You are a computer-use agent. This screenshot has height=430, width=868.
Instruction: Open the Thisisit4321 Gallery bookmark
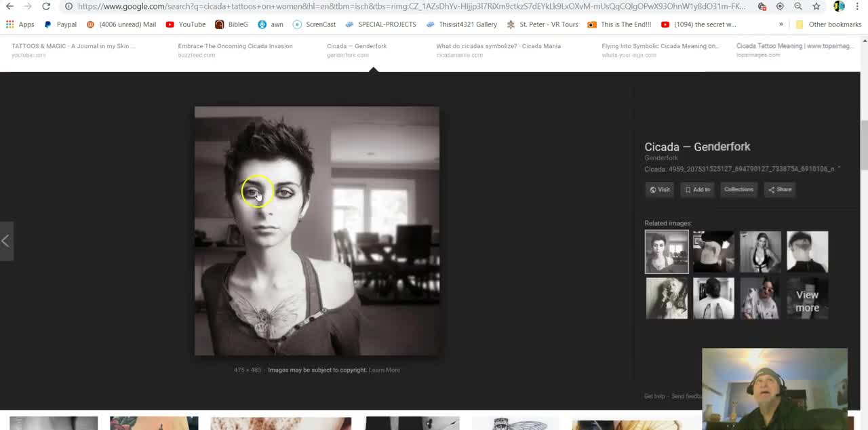(x=462, y=24)
